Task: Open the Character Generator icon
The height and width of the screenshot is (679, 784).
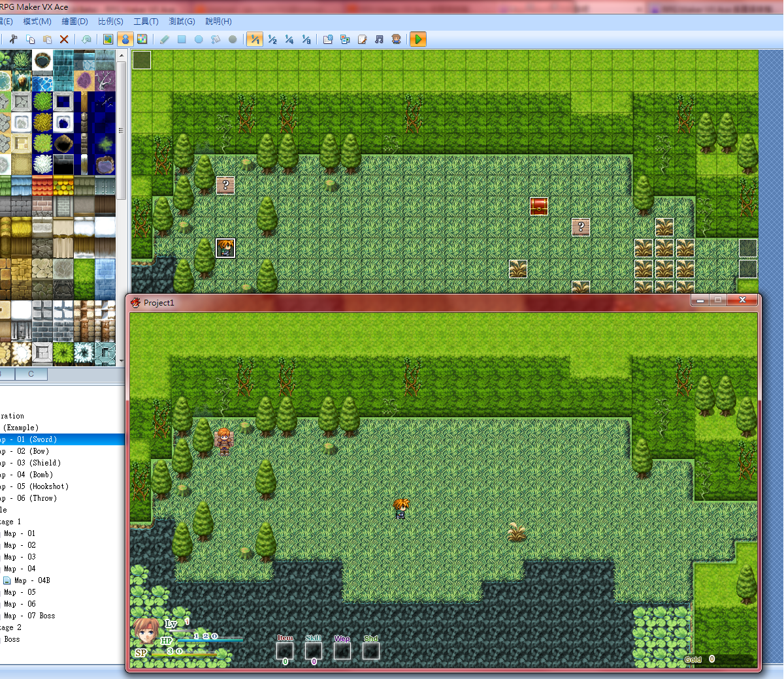Action: (x=396, y=39)
